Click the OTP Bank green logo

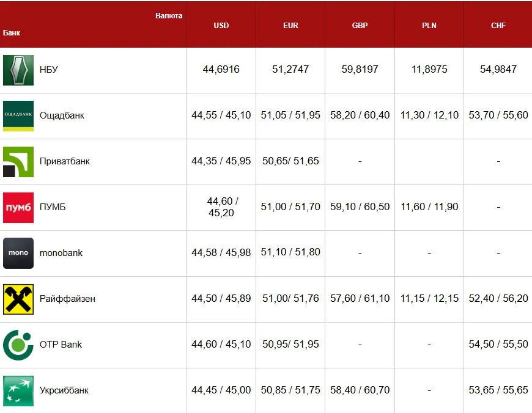(x=18, y=345)
